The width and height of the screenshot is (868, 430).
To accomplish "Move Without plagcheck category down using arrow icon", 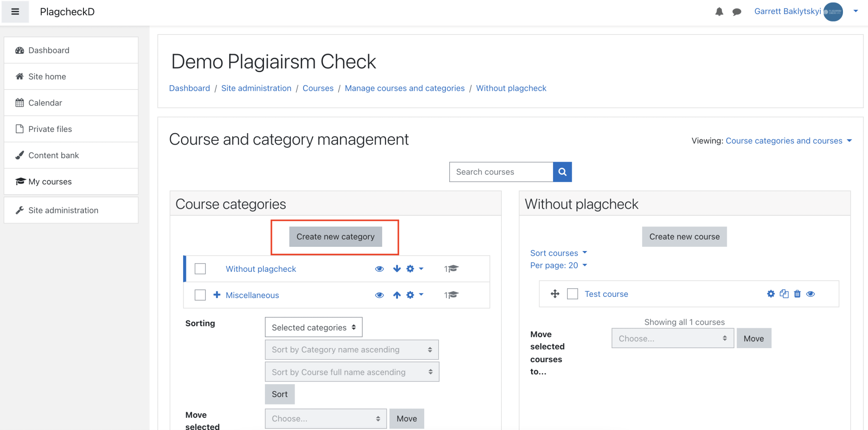I will [397, 268].
